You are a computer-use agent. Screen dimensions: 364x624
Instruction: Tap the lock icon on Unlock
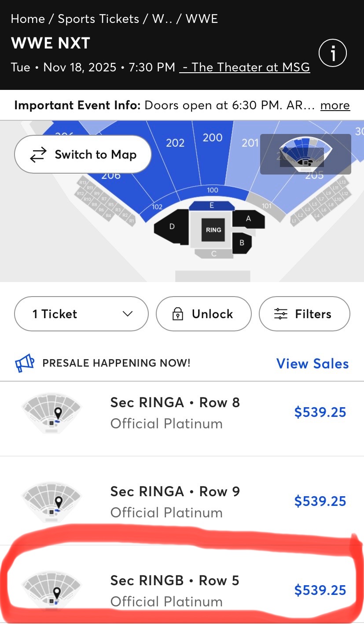coord(177,314)
